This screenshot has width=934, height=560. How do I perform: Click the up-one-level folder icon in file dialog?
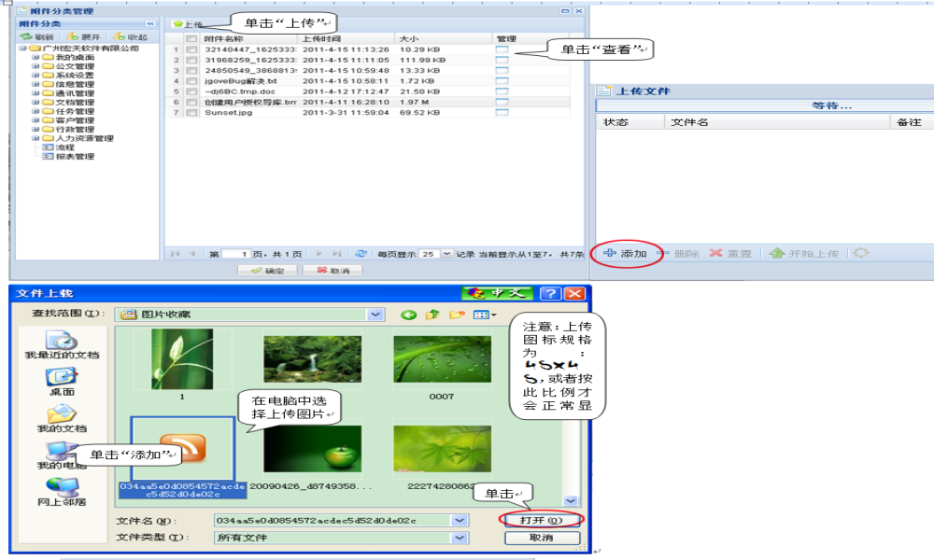point(432,315)
